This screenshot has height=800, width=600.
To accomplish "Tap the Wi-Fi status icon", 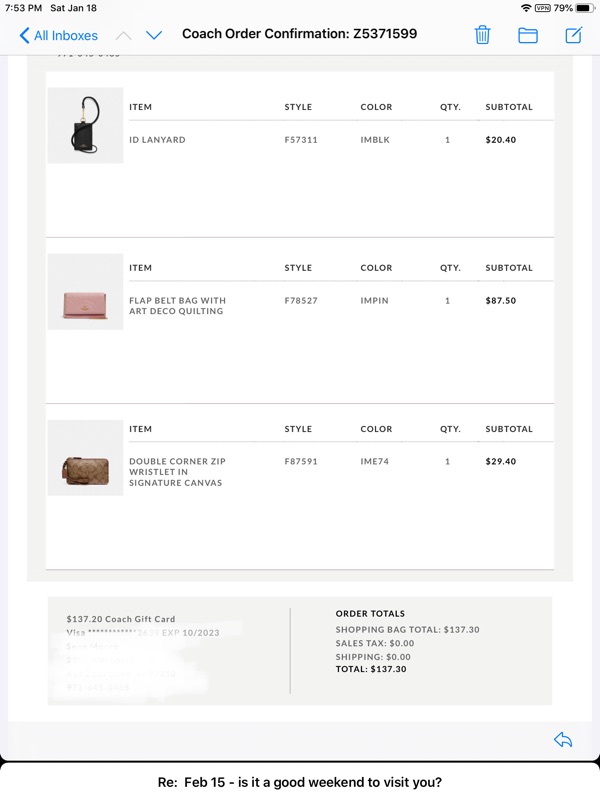I will 526,8.
